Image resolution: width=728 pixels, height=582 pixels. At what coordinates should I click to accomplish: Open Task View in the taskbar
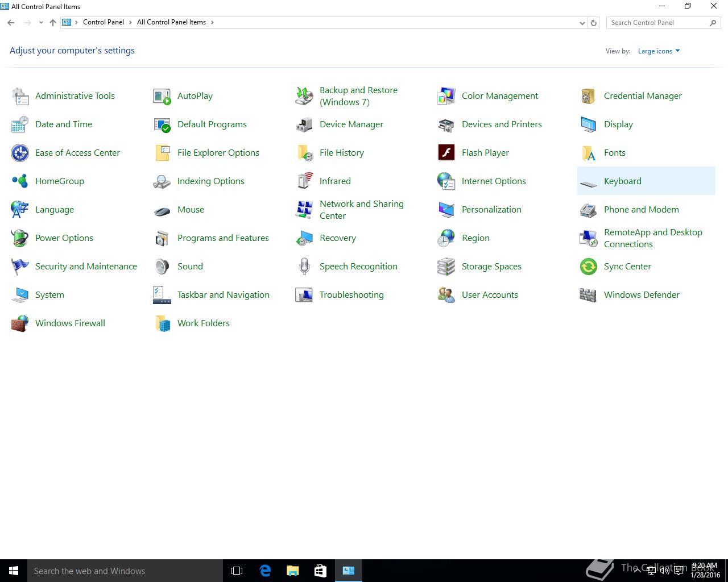(x=237, y=571)
